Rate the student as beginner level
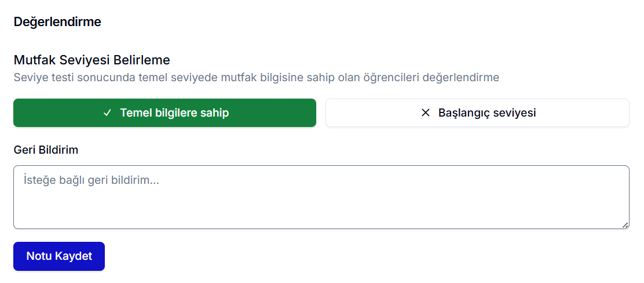Image resolution: width=644 pixels, height=283 pixels. coord(477,113)
